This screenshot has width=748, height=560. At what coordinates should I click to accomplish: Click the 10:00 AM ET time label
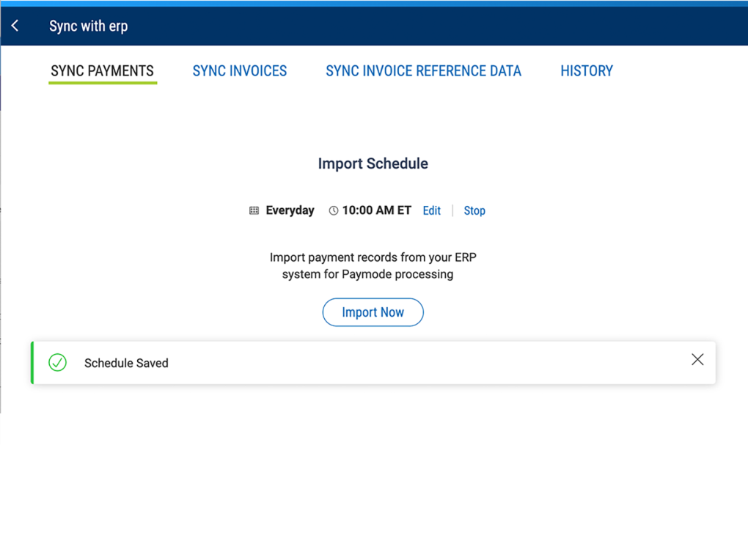pos(376,210)
